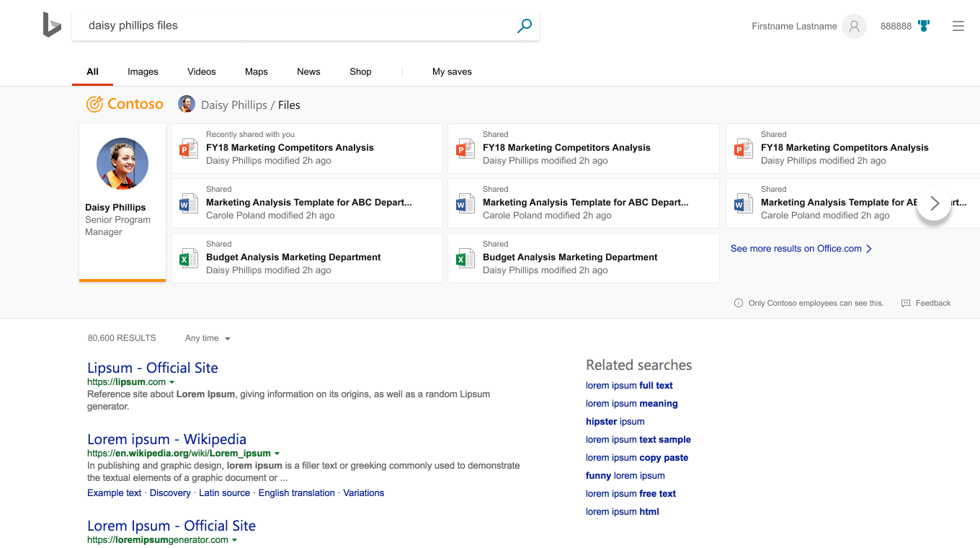Image resolution: width=980 pixels, height=548 pixels.
Task: Click the info icon beside Only Contoso employees
Action: click(x=739, y=303)
